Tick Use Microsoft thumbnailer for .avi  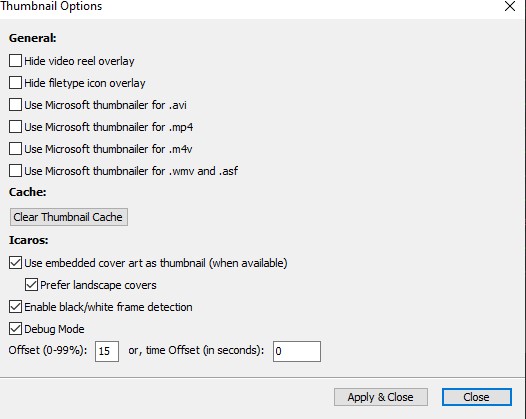click(15, 105)
